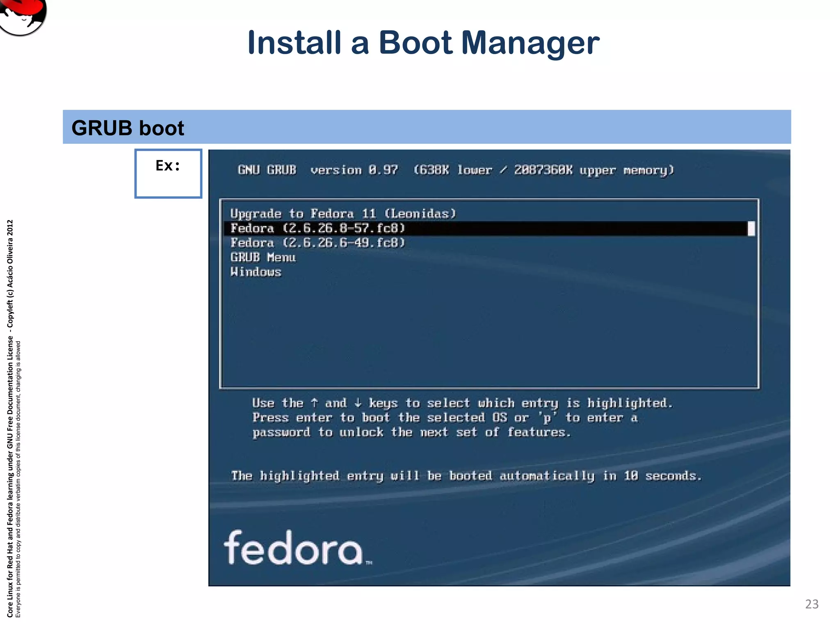Click the 'GRUB boot' section heading
The height and width of the screenshot is (630, 840).
tap(128, 128)
